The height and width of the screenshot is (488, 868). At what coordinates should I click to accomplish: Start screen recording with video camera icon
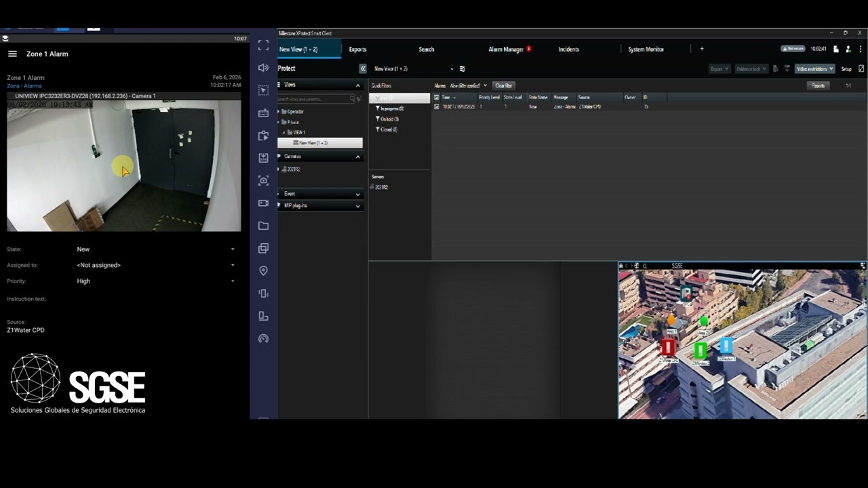(264, 203)
